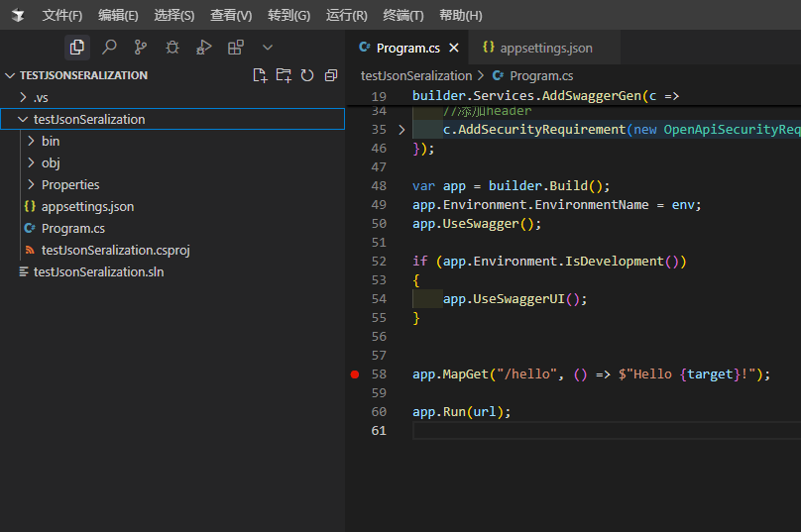This screenshot has width=801, height=532.
Task: Remove the breakpoint on line 58
Action: pyautogui.click(x=355, y=374)
